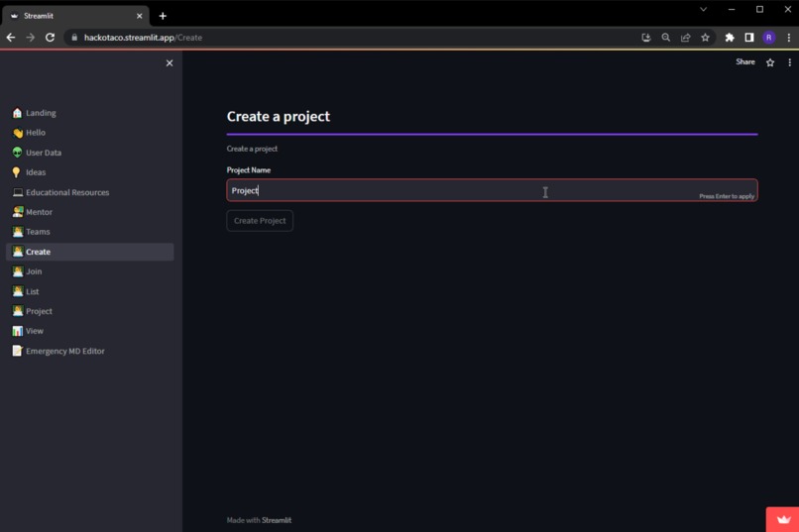This screenshot has width=799, height=532.
Task: Click the bar chart icon beside View
Action: point(17,331)
